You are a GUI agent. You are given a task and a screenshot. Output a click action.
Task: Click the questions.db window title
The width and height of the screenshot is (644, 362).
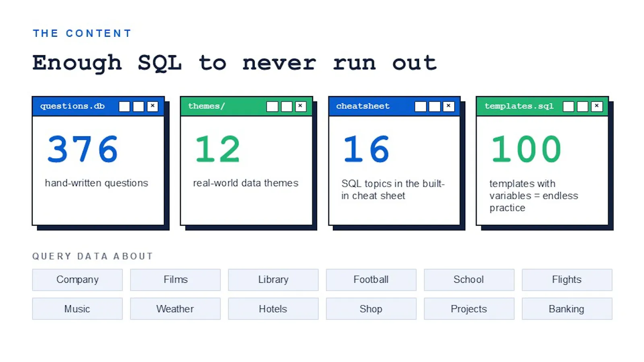click(72, 106)
